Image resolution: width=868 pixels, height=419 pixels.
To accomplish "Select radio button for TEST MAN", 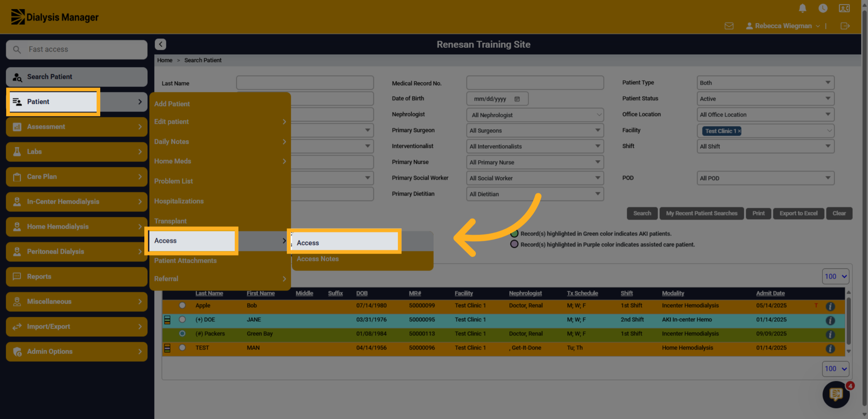I will tap(182, 348).
